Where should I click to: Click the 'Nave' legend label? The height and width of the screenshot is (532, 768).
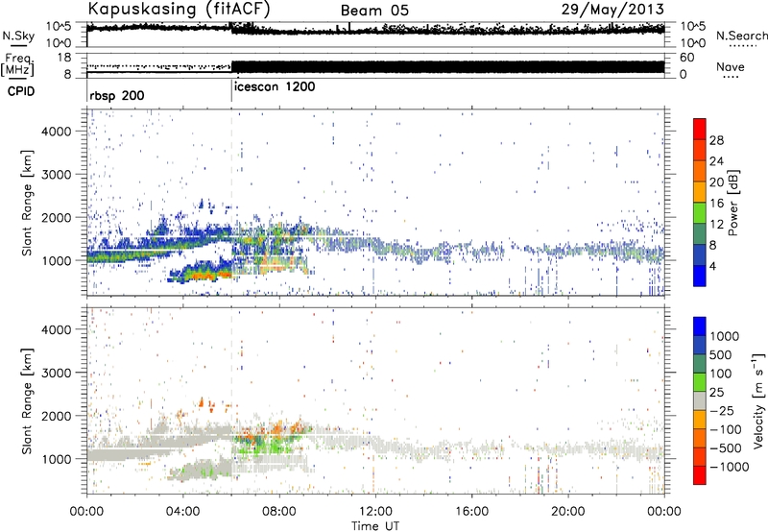coord(731,67)
